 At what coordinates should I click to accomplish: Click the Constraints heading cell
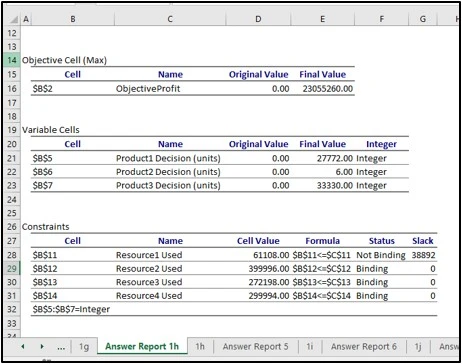(x=46, y=227)
